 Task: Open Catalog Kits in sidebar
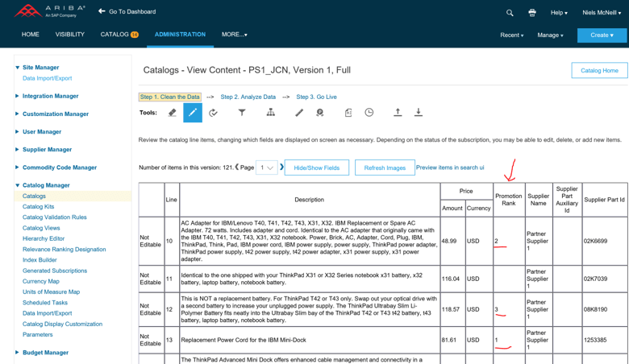tap(38, 207)
